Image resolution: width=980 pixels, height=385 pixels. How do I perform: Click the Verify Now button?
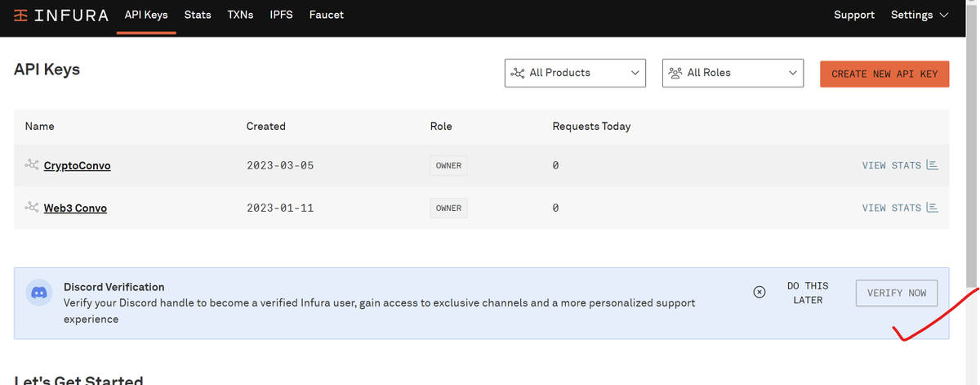[x=896, y=293]
